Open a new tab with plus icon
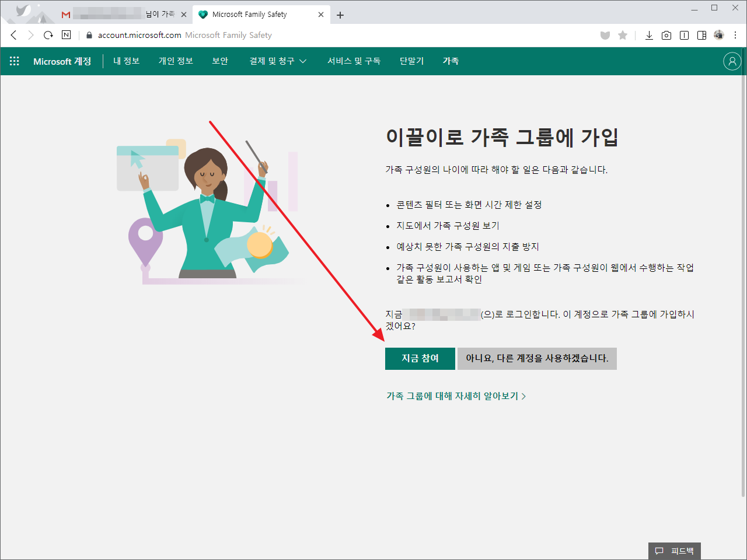The width and height of the screenshot is (747, 560). pos(340,15)
